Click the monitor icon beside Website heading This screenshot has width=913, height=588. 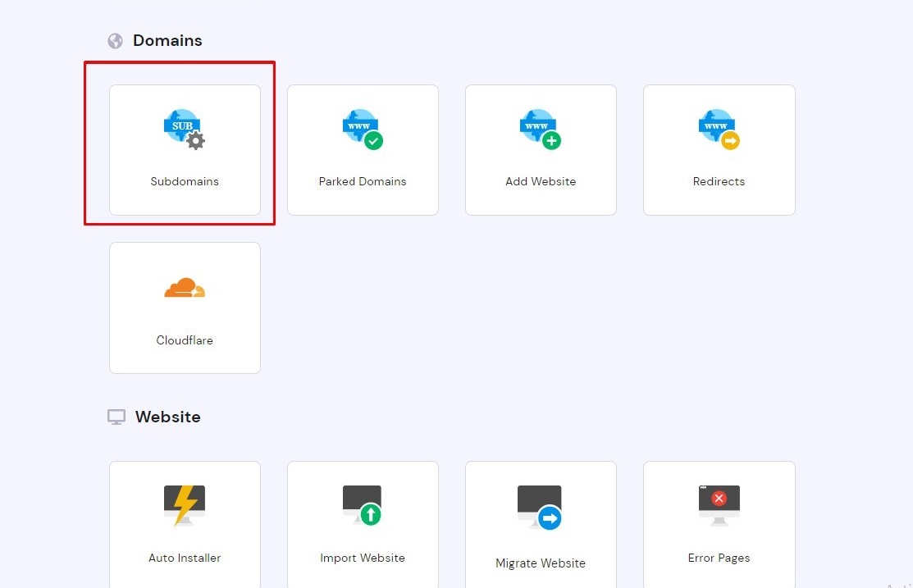116,417
